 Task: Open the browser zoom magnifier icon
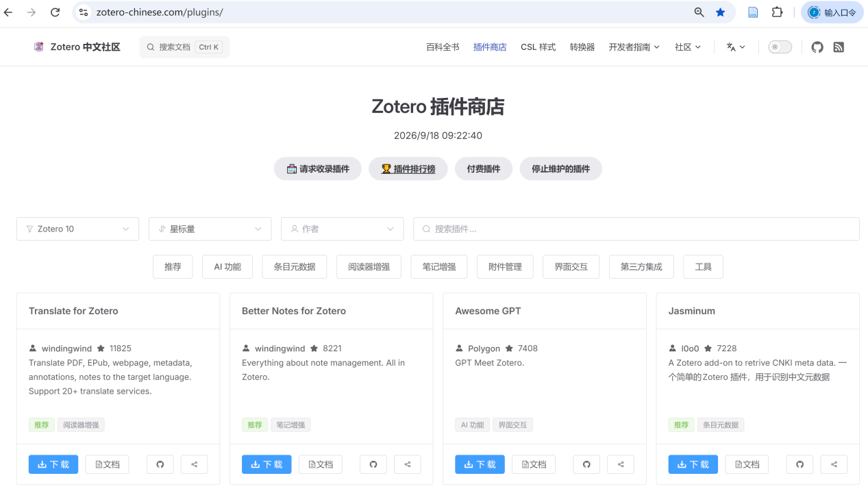pos(699,12)
